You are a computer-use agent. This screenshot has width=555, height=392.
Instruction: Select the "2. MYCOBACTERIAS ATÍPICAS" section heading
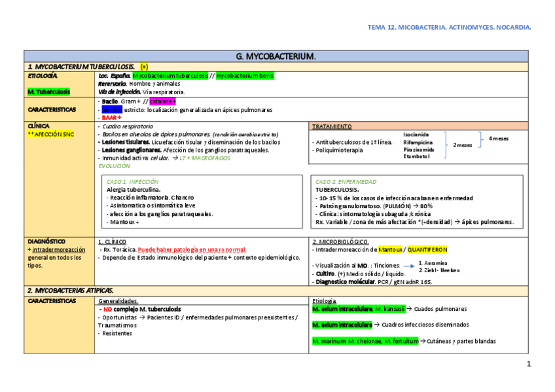point(71,290)
